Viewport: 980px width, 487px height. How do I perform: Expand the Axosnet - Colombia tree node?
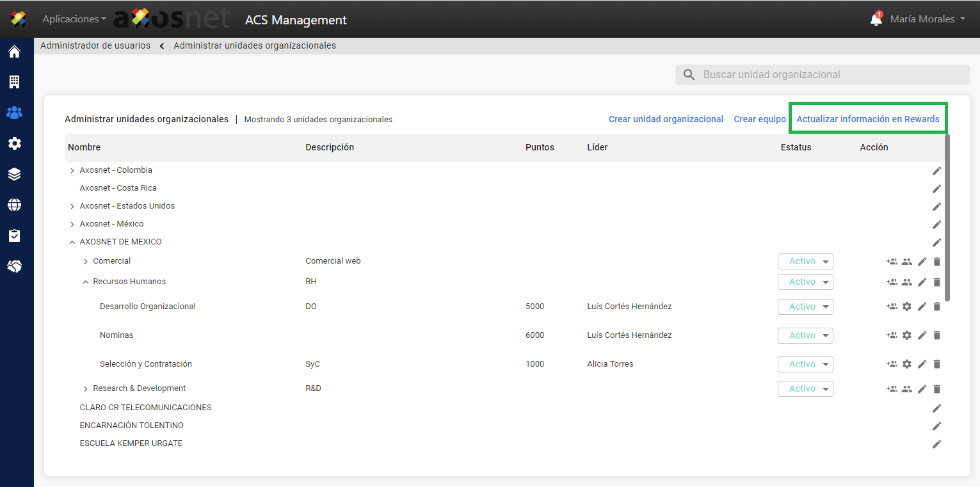pyautogui.click(x=72, y=171)
